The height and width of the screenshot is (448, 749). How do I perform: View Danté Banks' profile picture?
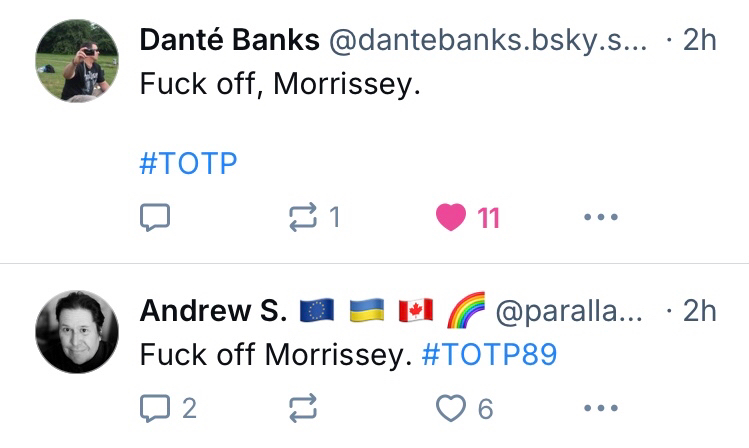[x=77, y=60]
